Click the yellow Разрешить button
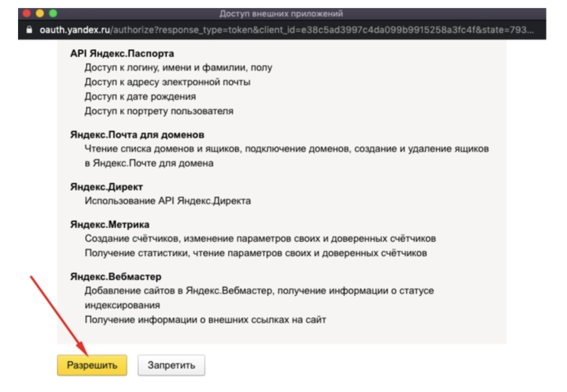This screenshot has width=567, height=392. point(92,365)
